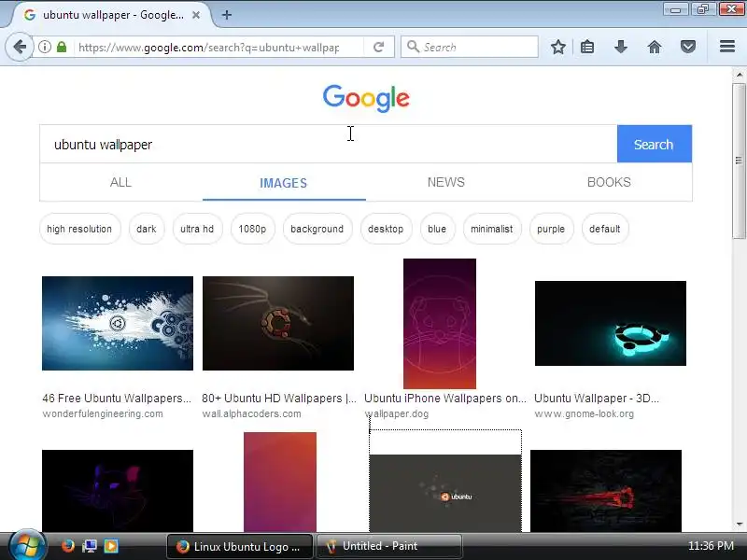Screen dimensions: 747x560
Task: Open the BOOKS tab
Action: coord(609,182)
